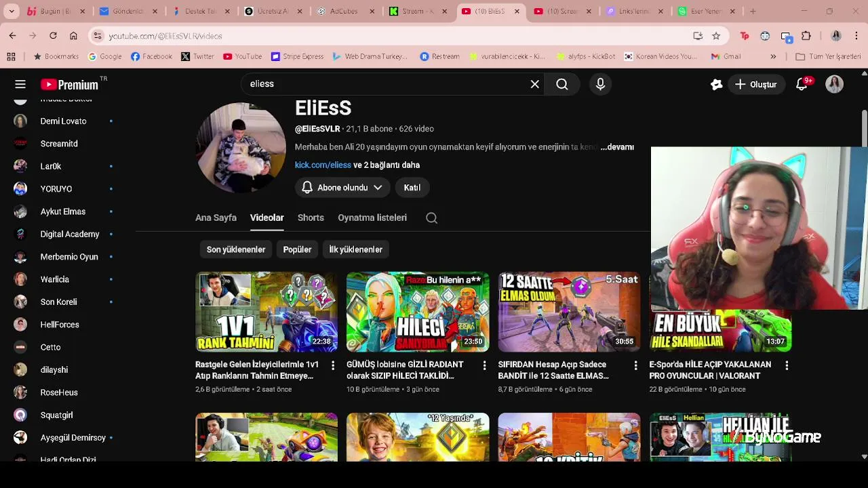Expand channel description with ...devamı
Image resolution: width=868 pixels, height=488 pixels.
pyautogui.click(x=617, y=147)
